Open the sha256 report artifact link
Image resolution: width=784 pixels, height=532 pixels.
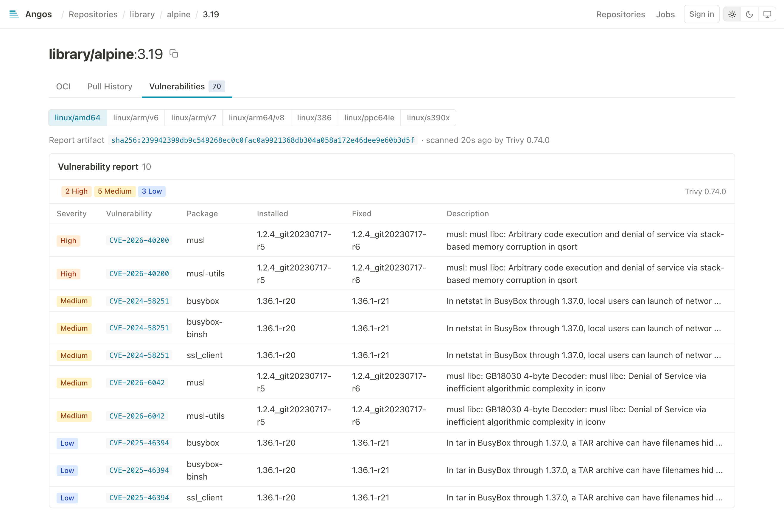click(x=263, y=140)
